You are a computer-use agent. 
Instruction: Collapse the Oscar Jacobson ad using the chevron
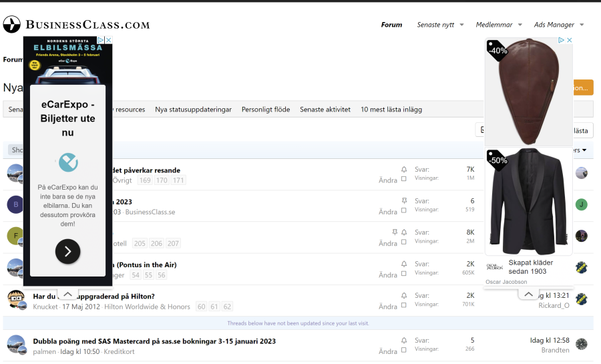[x=528, y=294]
